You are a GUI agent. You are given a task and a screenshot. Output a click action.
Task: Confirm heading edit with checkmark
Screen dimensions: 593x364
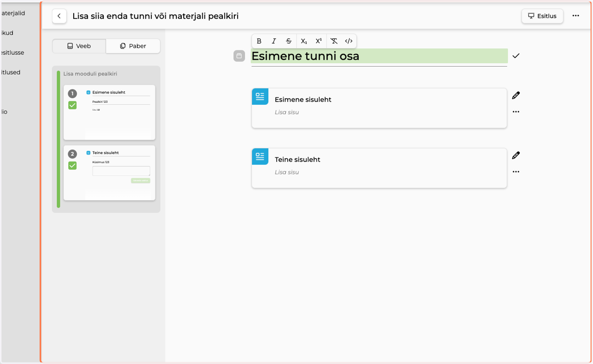516,56
